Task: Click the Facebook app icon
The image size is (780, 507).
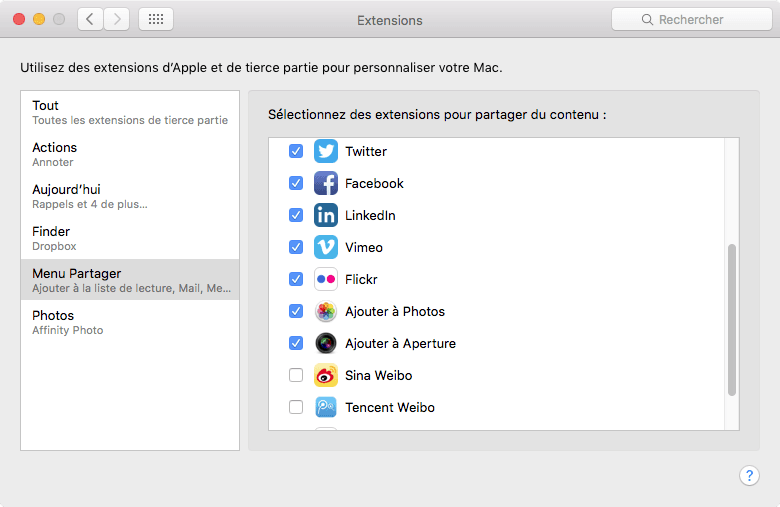Action: (326, 183)
